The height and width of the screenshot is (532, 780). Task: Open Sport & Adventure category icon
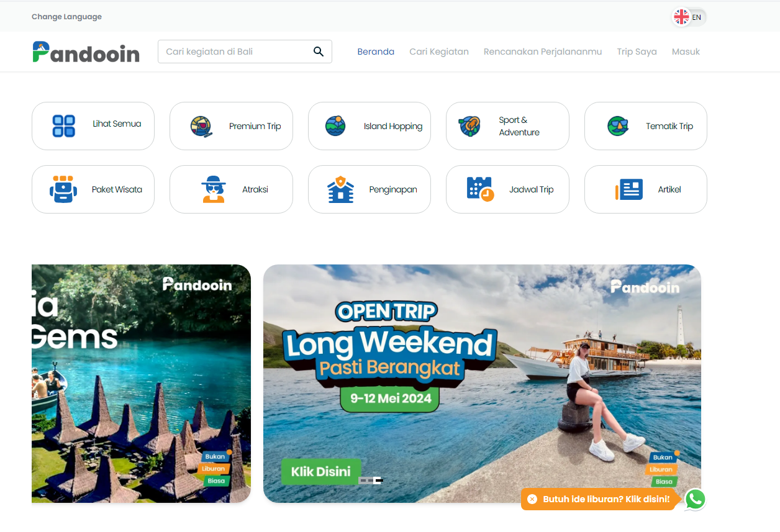(x=469, y=126)
